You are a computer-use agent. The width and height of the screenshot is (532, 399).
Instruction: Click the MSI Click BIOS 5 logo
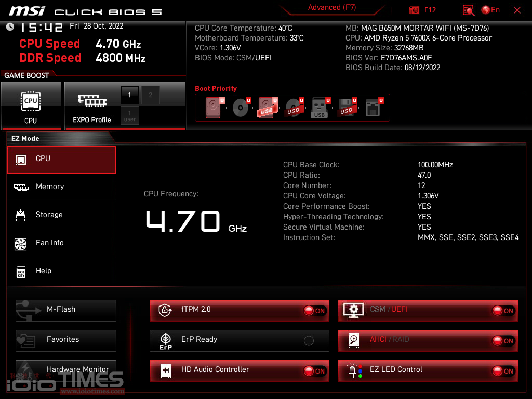85,11
